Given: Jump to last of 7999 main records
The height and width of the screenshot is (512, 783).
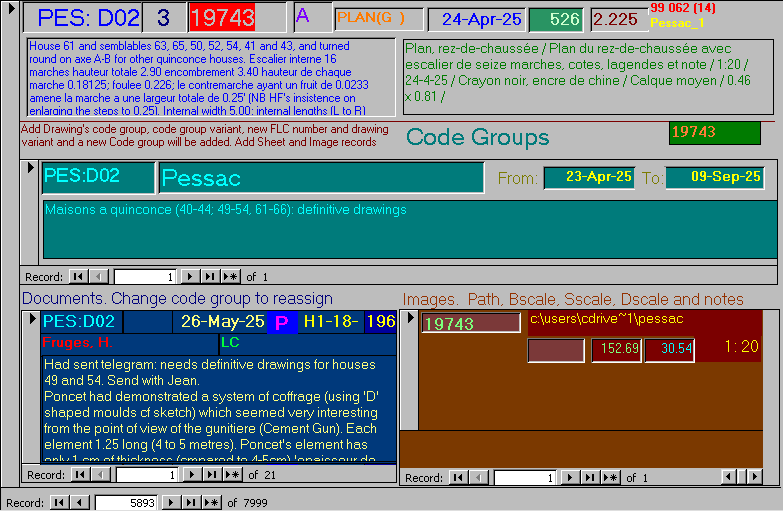Looking at the screenshot, I should [x=191, y=502].
